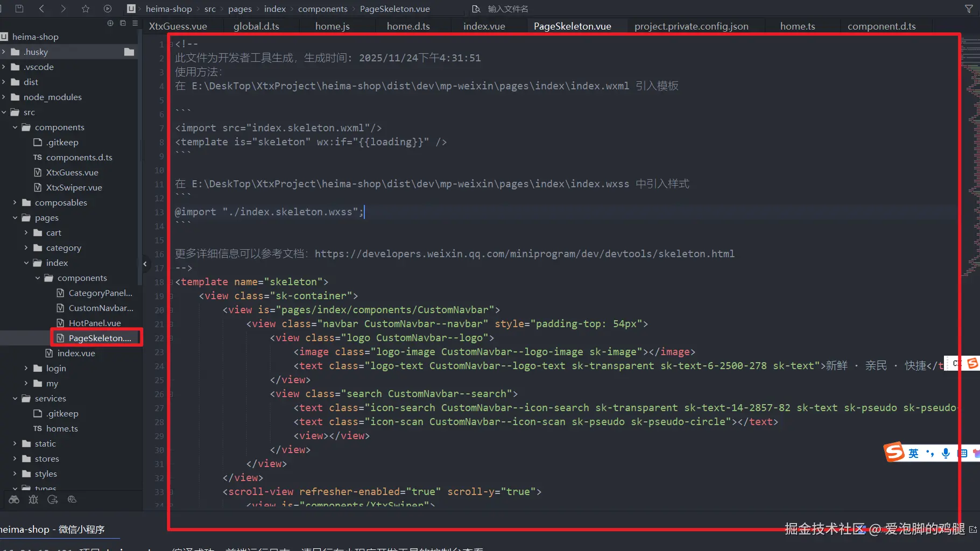Viewport: 980px width, 551px height.
Task: Switch to the XtxGuess.vue tab
Action: coord(178,26)
